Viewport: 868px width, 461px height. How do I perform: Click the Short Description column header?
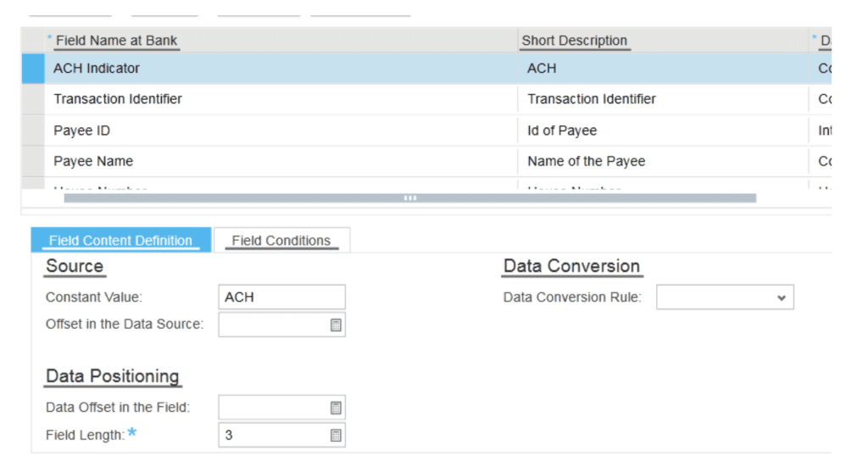(574, 41)
